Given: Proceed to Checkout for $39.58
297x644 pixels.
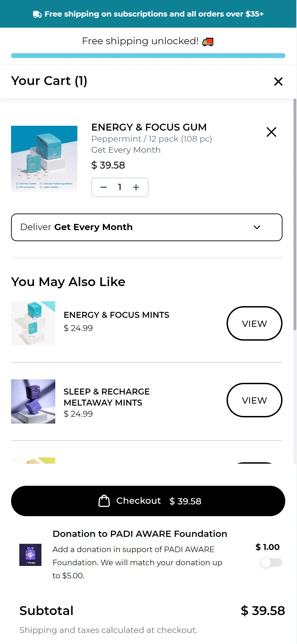Looking at the screenshot, I should (x=148, y=501).
